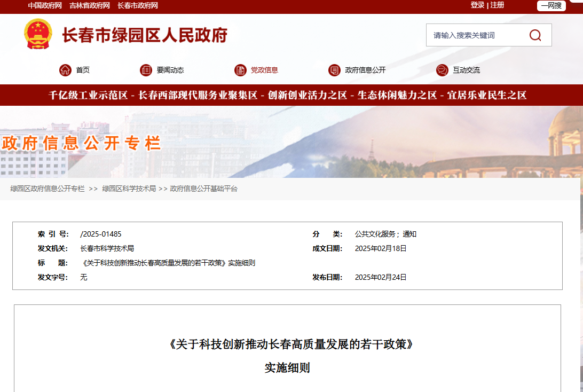Click the 互动交流 chat bubble icon

pyautogui.click(x=442, y=69)
